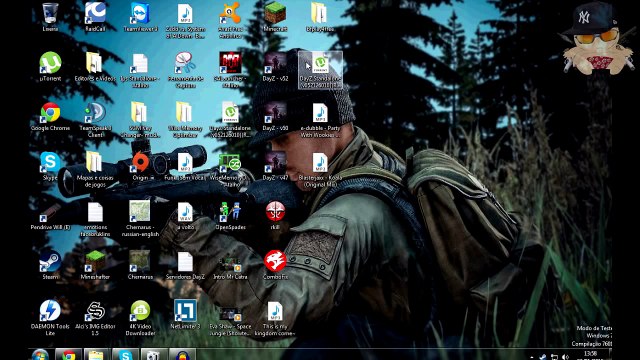Screen dimensions: 640x360
Task: Select the DayZ - v50 shortcut
Action: (x=275, y=116)
